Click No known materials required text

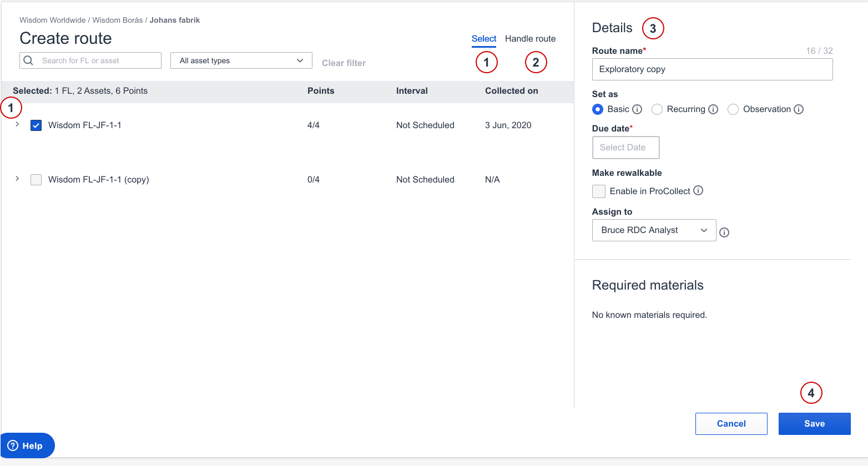click(649, 315)
